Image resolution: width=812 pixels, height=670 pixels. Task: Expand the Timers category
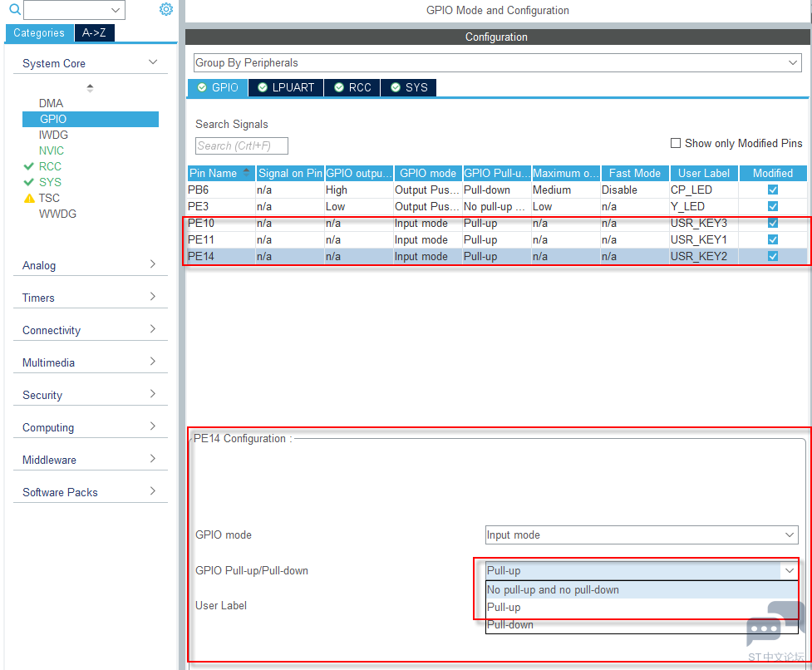153,297
